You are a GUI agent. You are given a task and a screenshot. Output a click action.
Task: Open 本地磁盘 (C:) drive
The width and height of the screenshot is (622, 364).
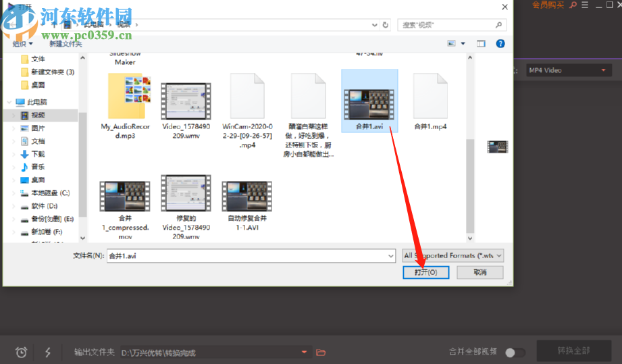[45, 193]
